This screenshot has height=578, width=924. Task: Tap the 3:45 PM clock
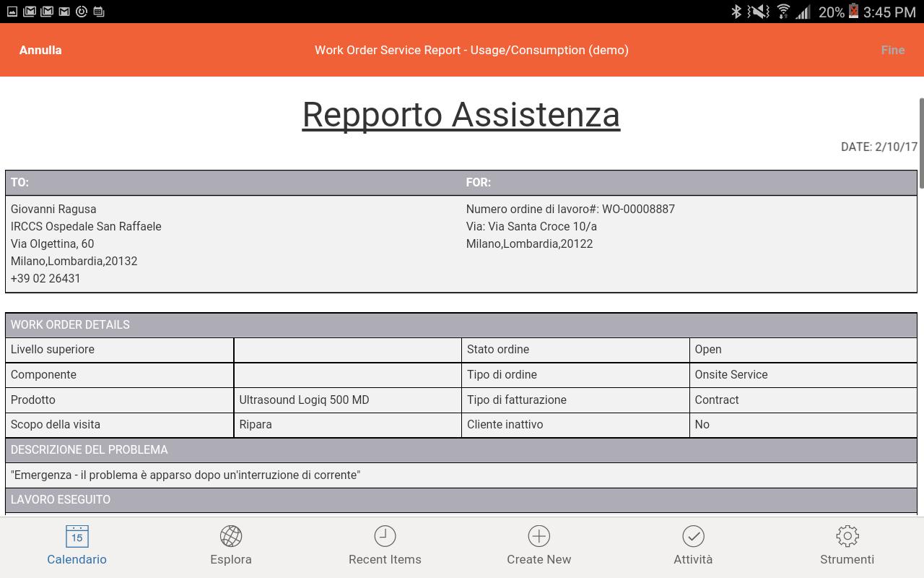coord(889,12)
